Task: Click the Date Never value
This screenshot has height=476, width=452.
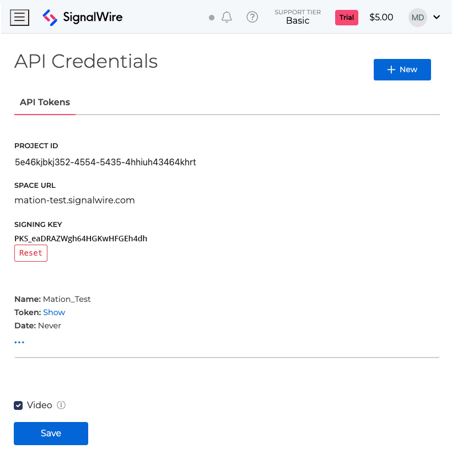Action: click(50, 326)
